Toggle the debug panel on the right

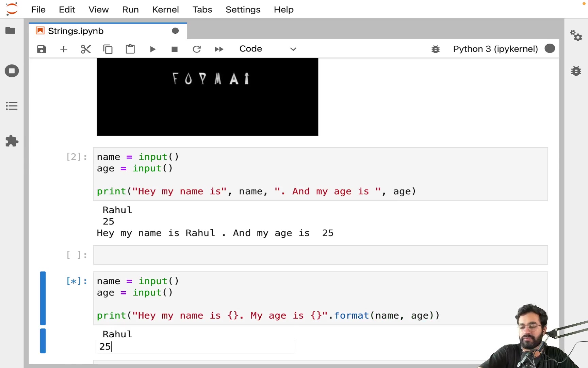click(x=576, y=71)
